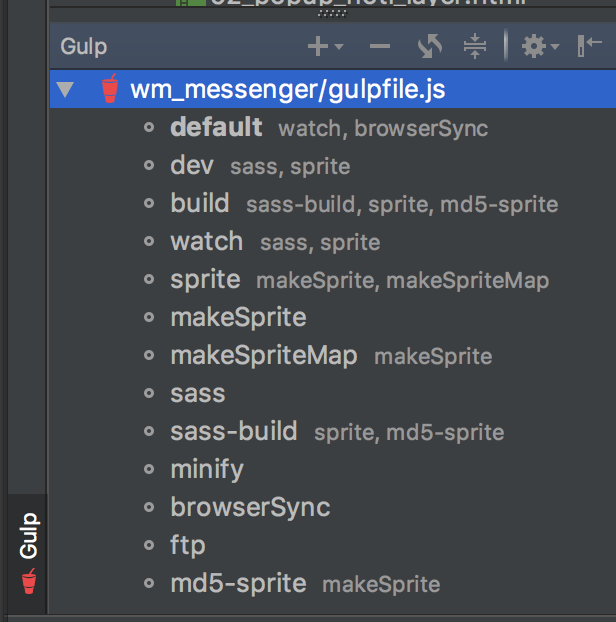Select the browserSync gulp task
The image size is (616, 622).
[250, 507]
